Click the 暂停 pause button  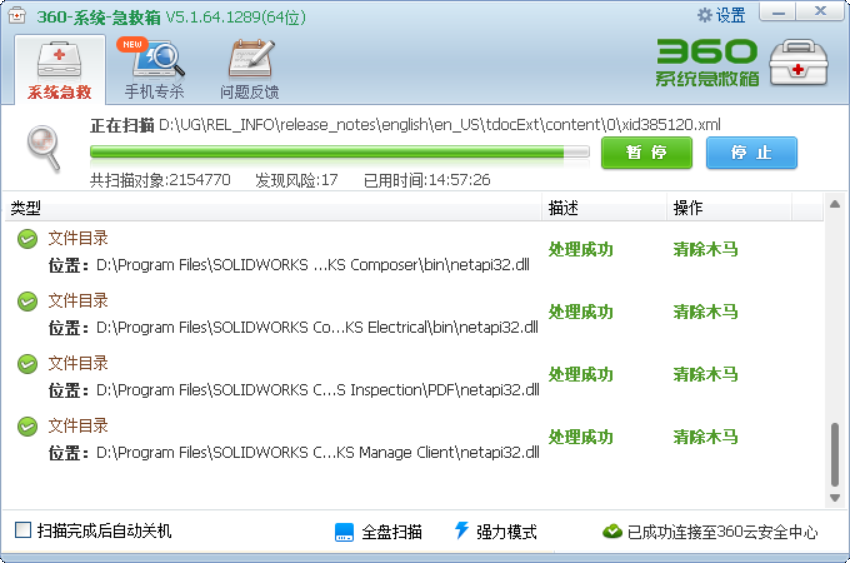tap(646, 153)
